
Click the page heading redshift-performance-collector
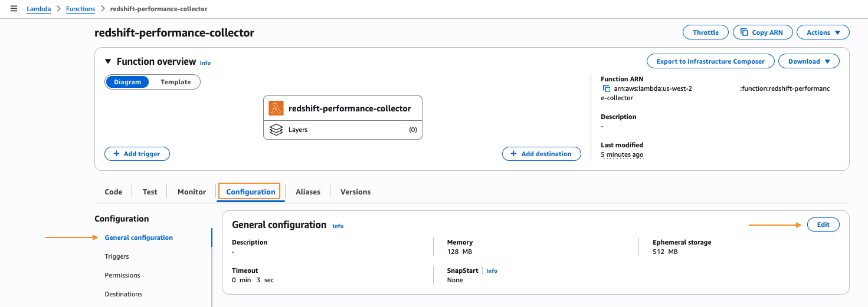[174, 32]
